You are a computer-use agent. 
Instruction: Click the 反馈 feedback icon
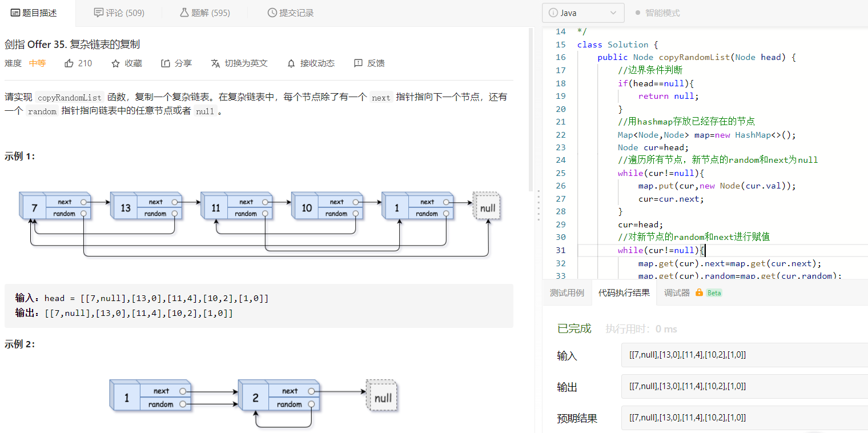click(358, 63)
